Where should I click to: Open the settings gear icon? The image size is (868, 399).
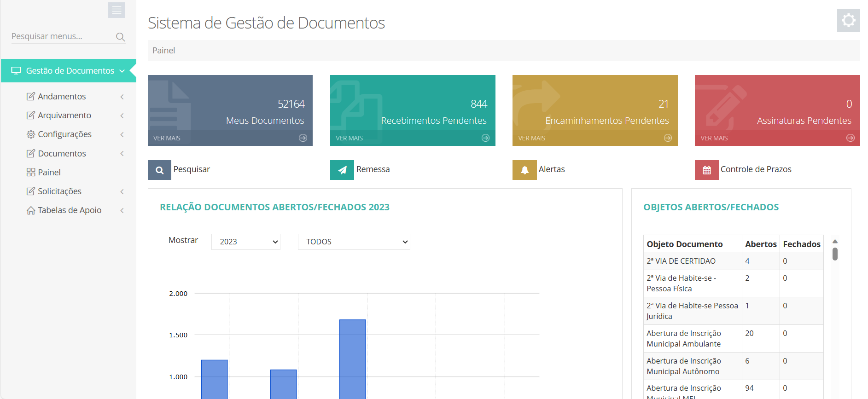[x=848, y=20]
